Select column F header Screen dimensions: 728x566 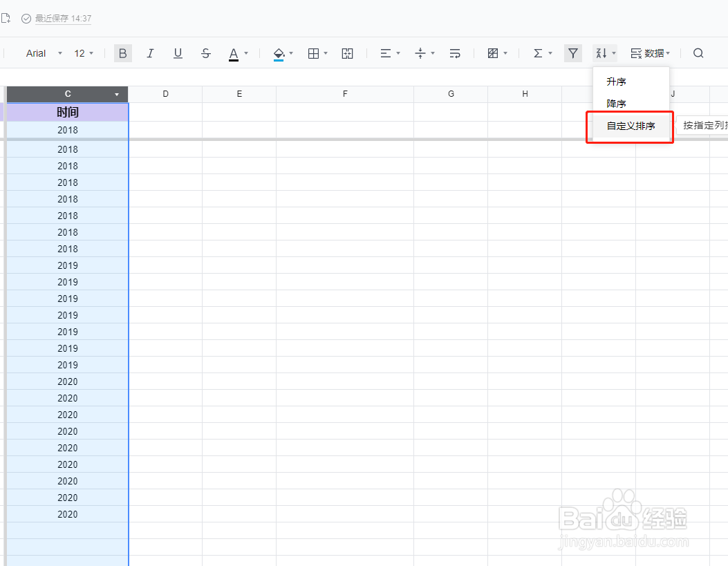(345, 94)
